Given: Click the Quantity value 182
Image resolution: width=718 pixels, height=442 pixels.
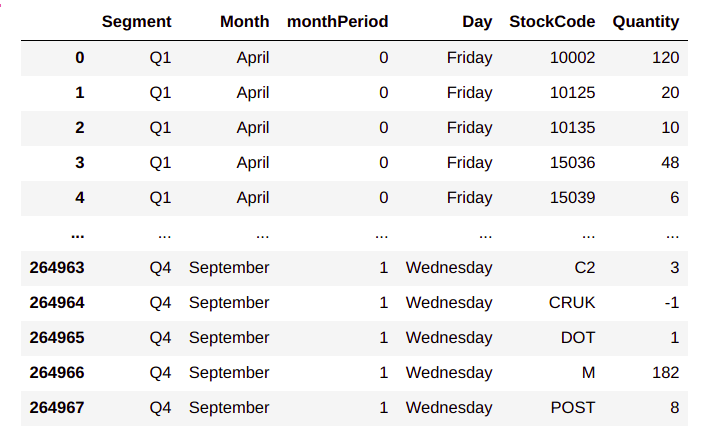Looking at the screenshot, I should [x=665, y=372].
